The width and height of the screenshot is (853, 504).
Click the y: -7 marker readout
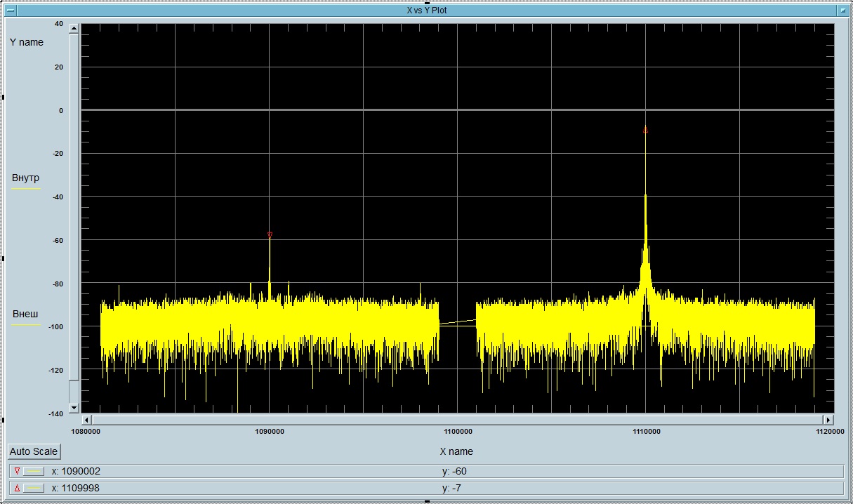[451, 488]
